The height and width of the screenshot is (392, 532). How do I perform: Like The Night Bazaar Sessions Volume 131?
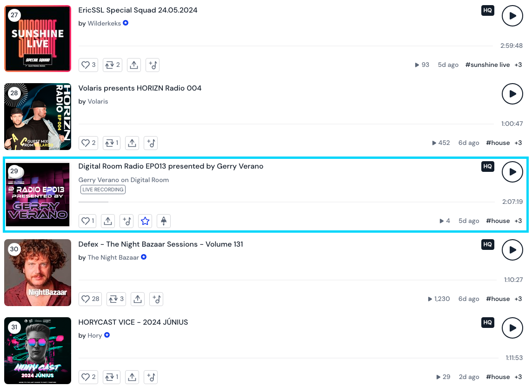[x=90, y=299]
